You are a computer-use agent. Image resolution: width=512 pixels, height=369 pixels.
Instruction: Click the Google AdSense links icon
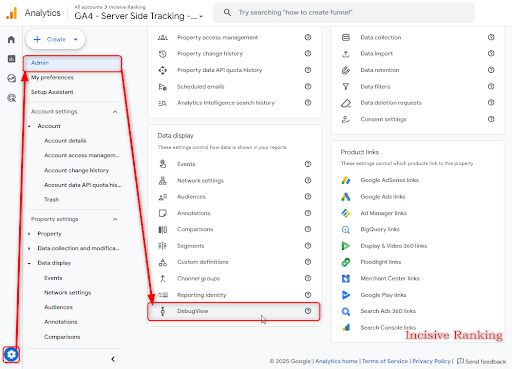[x=346, y=180]
